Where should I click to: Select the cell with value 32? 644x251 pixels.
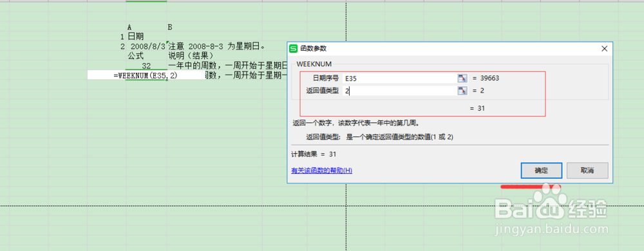146,66
